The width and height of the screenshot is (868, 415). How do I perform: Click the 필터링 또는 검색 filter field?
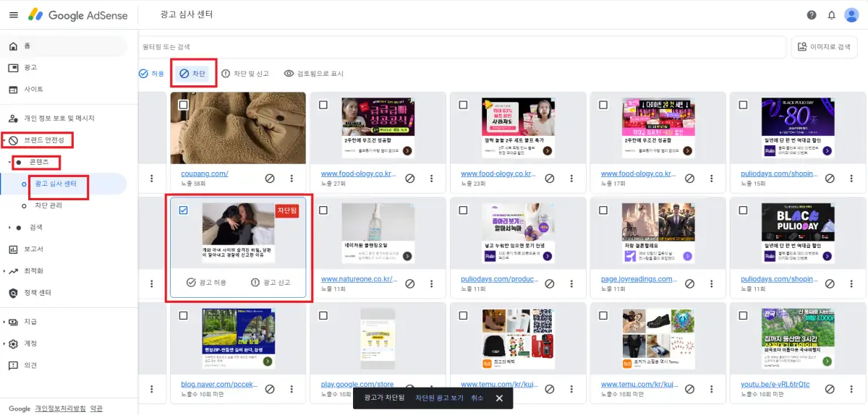coord(462,47)
